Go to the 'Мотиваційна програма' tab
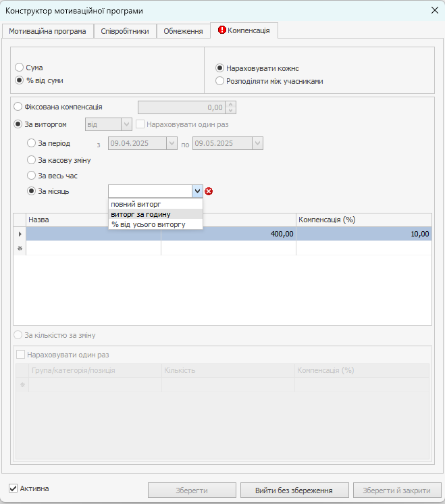Screen dimensions: 445x504 (x=47, y=31)
